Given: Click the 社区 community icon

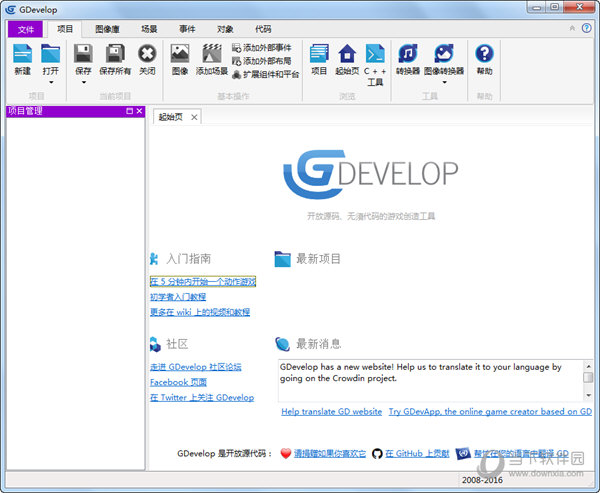Looking at the screenshot, I should [x=155, y=344].
